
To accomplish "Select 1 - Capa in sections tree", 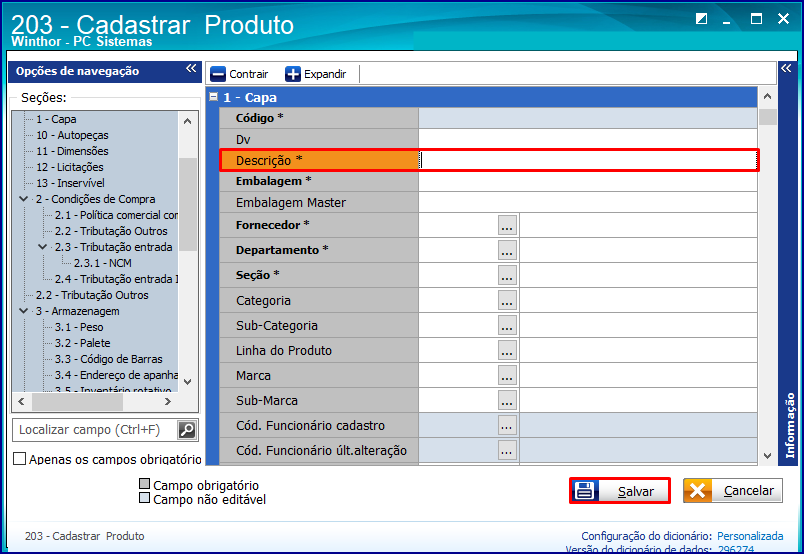I will pos(56,119).
